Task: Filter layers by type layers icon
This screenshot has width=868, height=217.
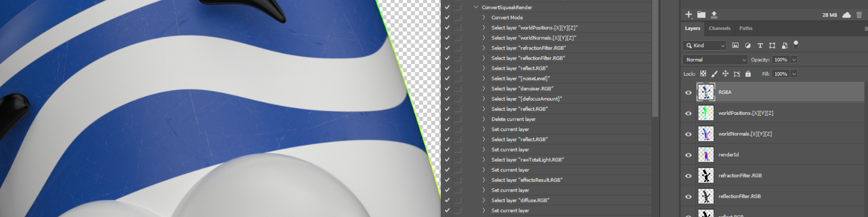Action: tap(760, 46)
